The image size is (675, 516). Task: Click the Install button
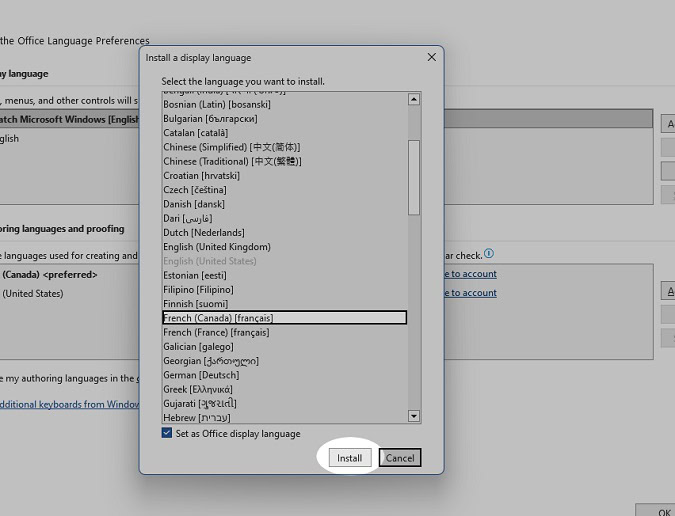coord(349,458)
